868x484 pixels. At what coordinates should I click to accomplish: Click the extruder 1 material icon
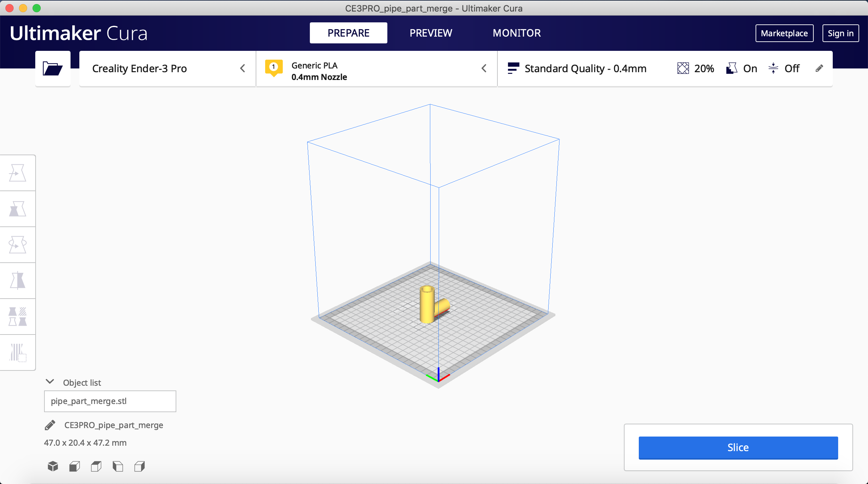pos(274,68)
